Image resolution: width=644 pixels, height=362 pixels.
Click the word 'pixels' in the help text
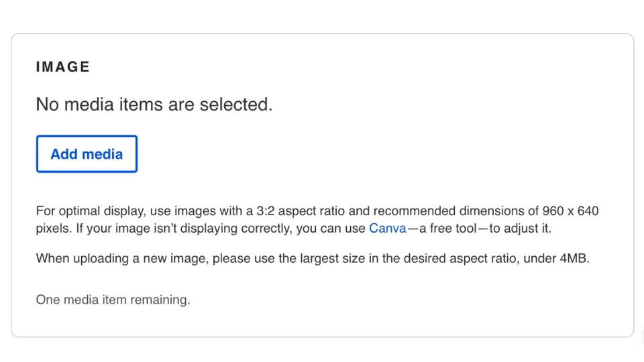tap(52, 228)
